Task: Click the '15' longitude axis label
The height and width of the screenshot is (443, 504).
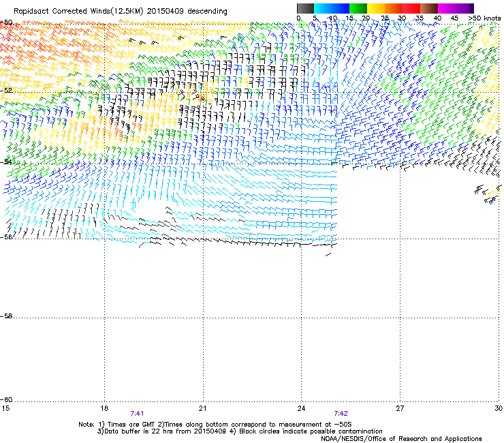Action: 5,408
